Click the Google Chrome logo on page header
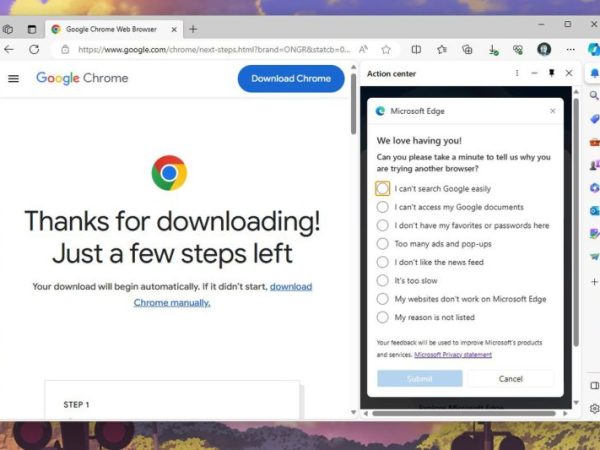This screenshot has width=600, height=450. 82,78
